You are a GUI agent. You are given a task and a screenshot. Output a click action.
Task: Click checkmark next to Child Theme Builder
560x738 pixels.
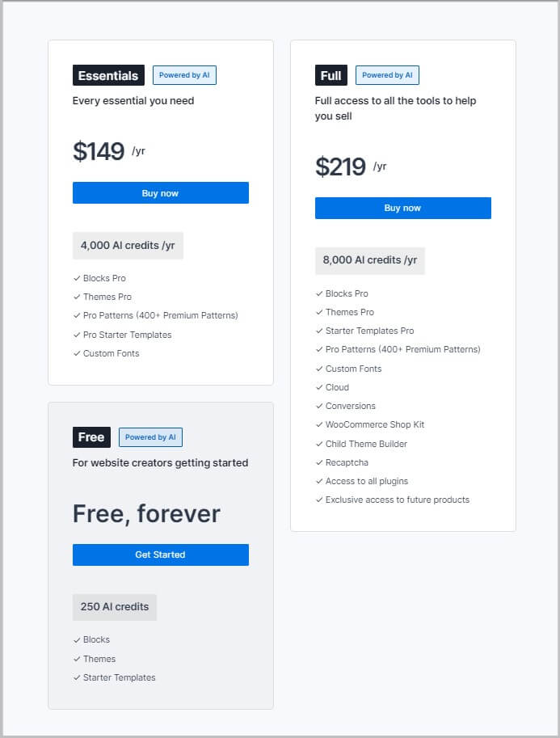click(x=319, y=444)
